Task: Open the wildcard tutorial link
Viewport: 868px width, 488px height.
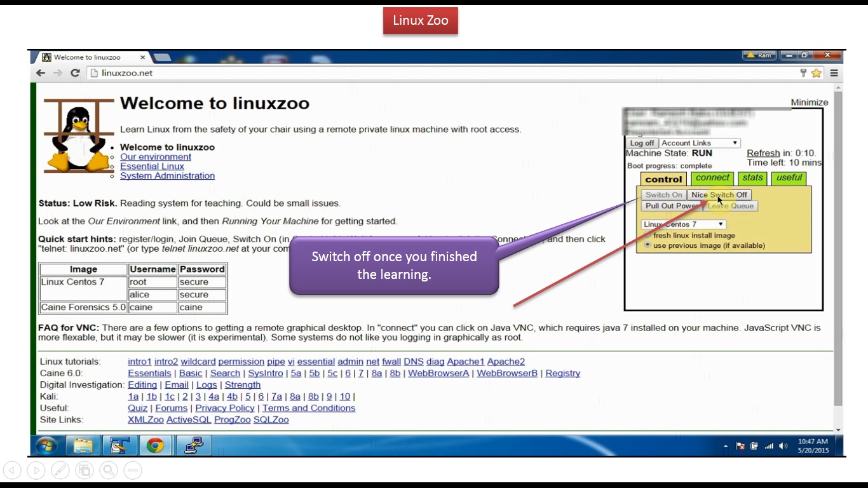Action: (198, 362)
